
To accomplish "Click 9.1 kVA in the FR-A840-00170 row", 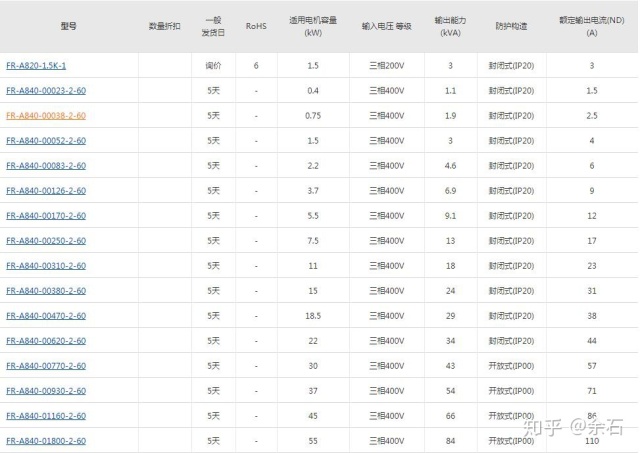I will tap(450, 216).
